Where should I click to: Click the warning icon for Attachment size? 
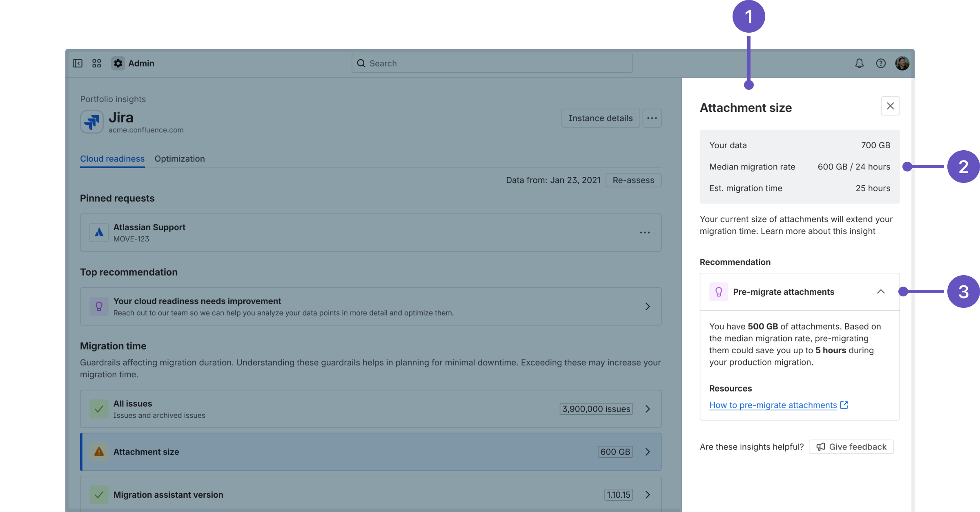[x=99, y=452]
